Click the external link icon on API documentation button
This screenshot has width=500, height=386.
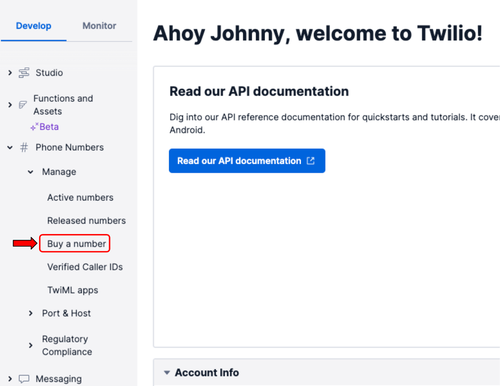point(311,161)
